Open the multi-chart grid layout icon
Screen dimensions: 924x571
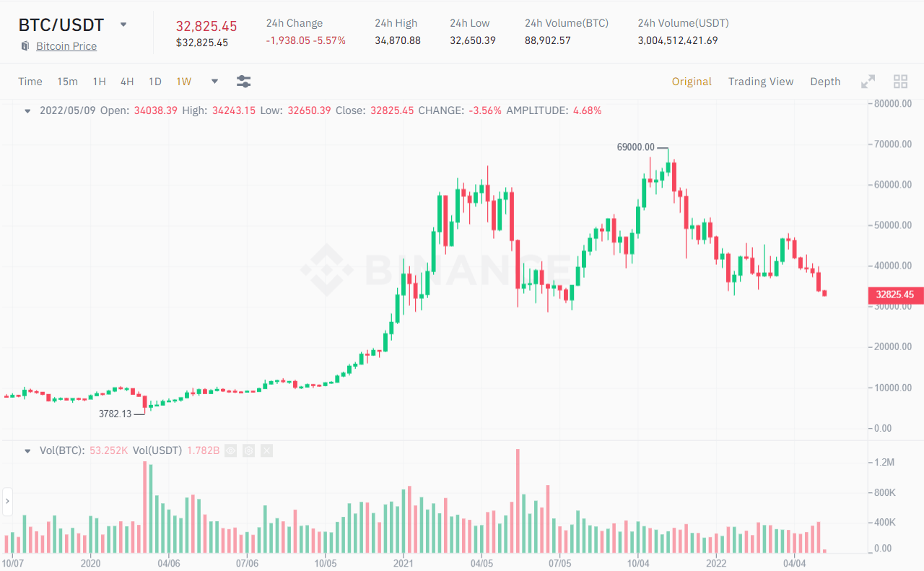[900, 82]
